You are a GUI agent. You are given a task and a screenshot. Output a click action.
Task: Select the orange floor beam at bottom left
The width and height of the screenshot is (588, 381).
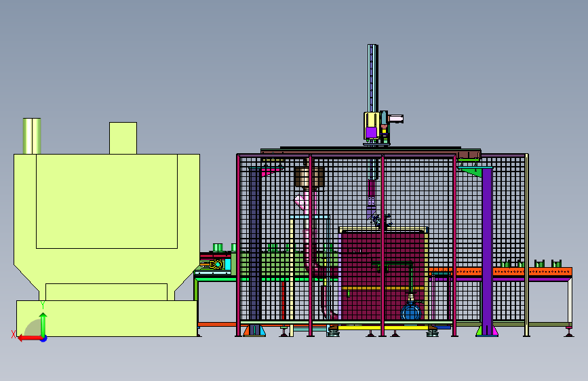(217, 324)
